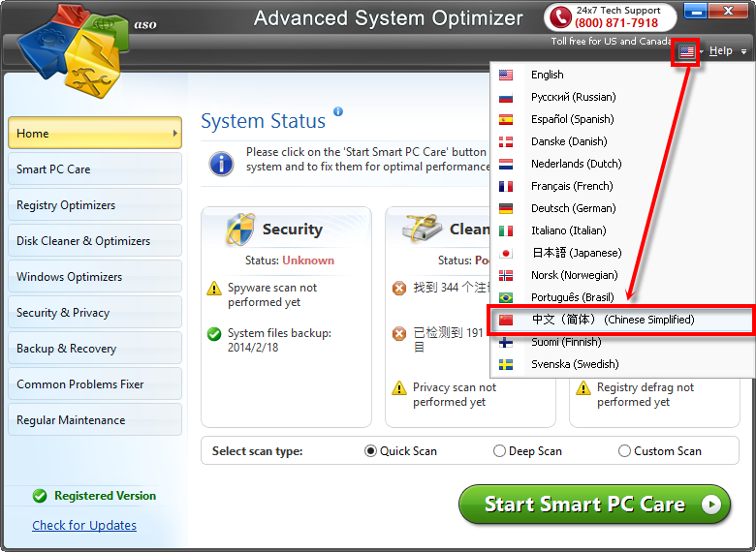Click the System Status info icon
This screenshot has height=552, width=756.
pos(338,111)
